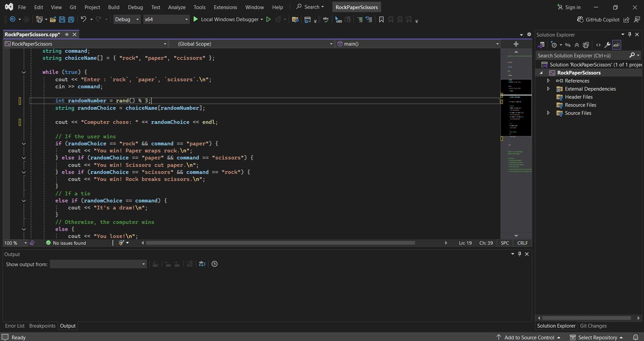Open the File menu
Image resolution: width=644 pixels, height=341 pixels.
tap(21, 8)
